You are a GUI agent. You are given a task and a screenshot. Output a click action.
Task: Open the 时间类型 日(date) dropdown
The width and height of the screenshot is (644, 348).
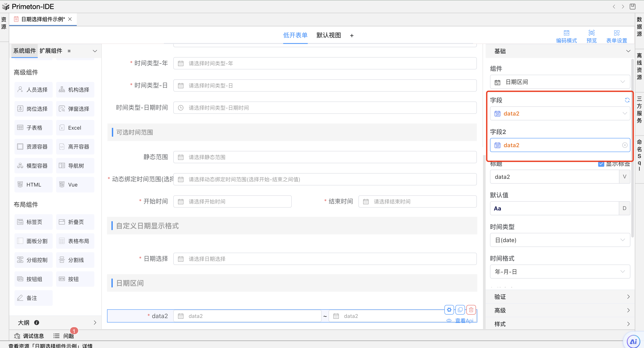560,240
